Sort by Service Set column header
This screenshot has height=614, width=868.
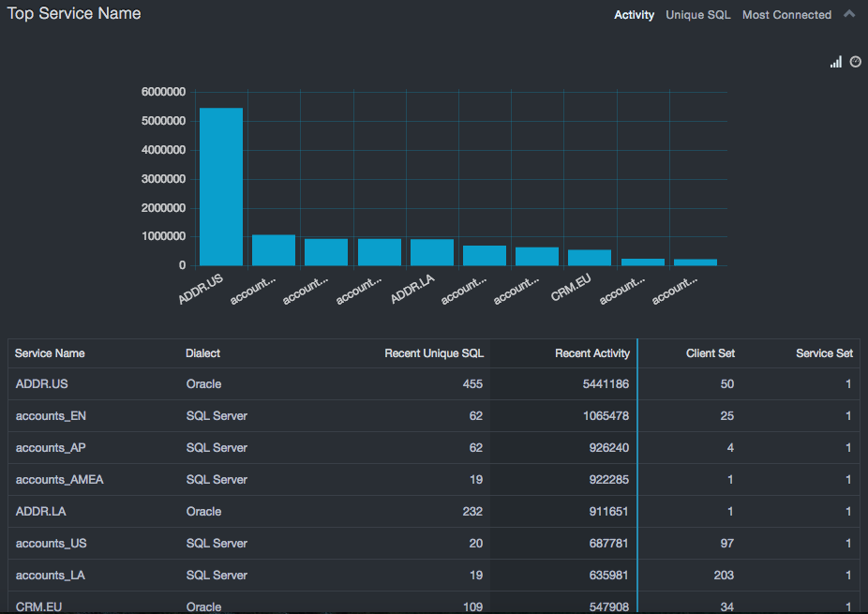point(824,353)
